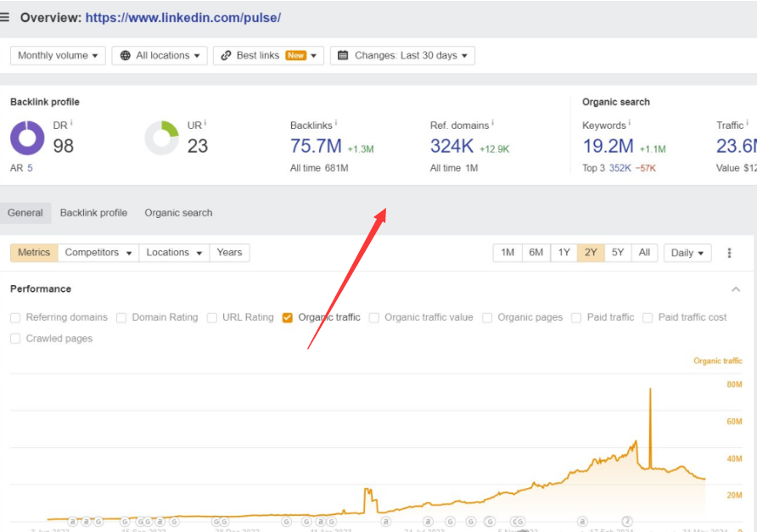757x532 pixels.
Task: Open the Daily interval dropdown
Action: tap(687, 253)
